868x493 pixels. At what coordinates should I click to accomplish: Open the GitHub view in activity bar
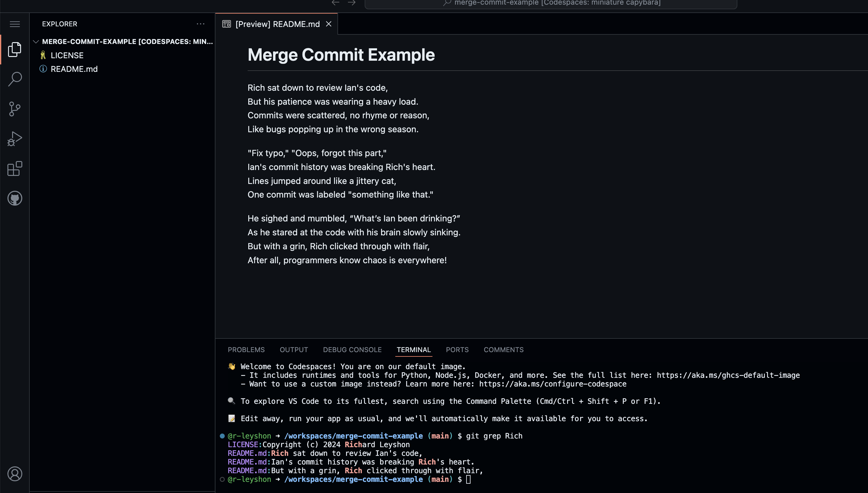[x=15, y=198]
